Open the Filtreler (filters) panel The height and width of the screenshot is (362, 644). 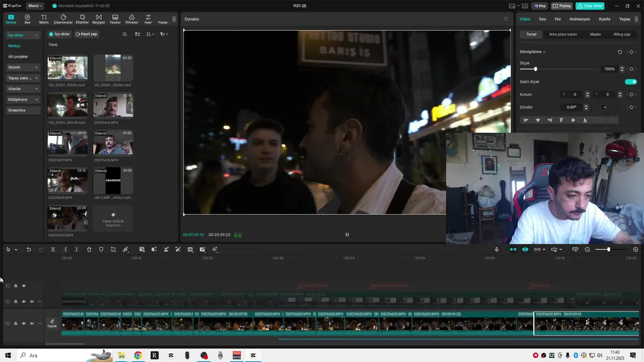(132, 19)
